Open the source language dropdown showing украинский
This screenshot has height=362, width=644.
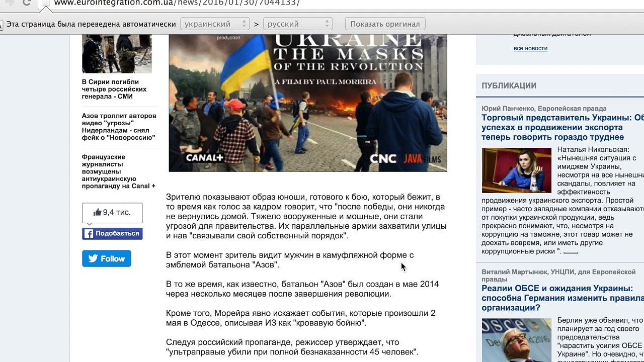215,24
